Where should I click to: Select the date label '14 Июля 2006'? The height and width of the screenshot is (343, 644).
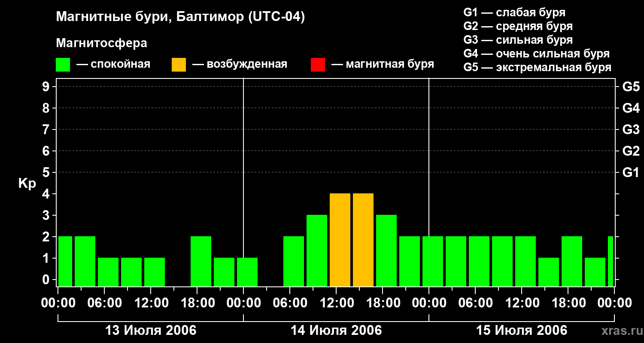coord(336,331)
